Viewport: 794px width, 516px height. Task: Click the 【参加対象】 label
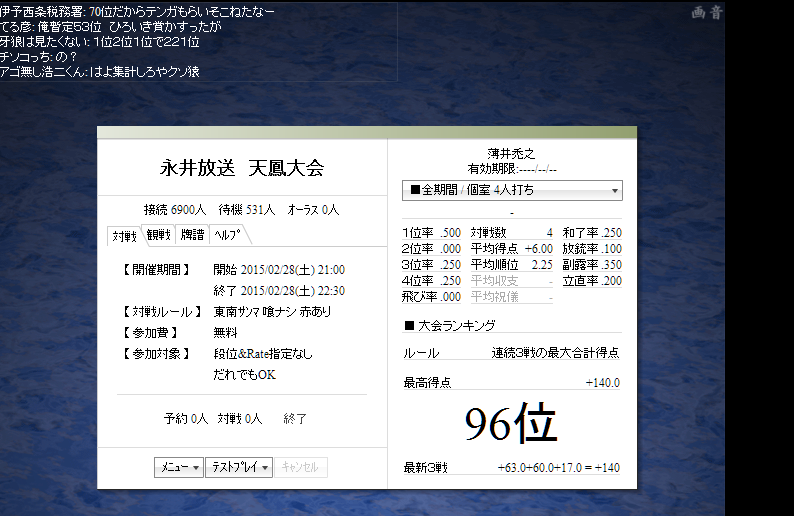[x=156, y=354]
